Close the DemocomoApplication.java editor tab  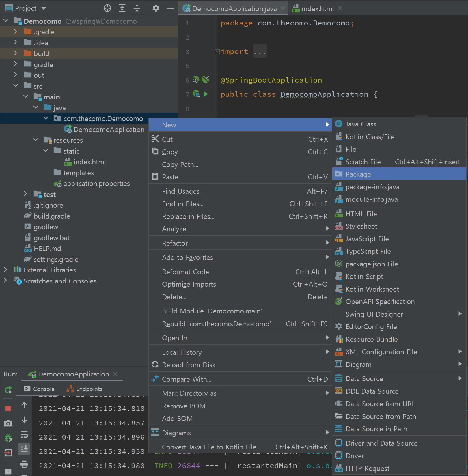click(x=283, y=8)
